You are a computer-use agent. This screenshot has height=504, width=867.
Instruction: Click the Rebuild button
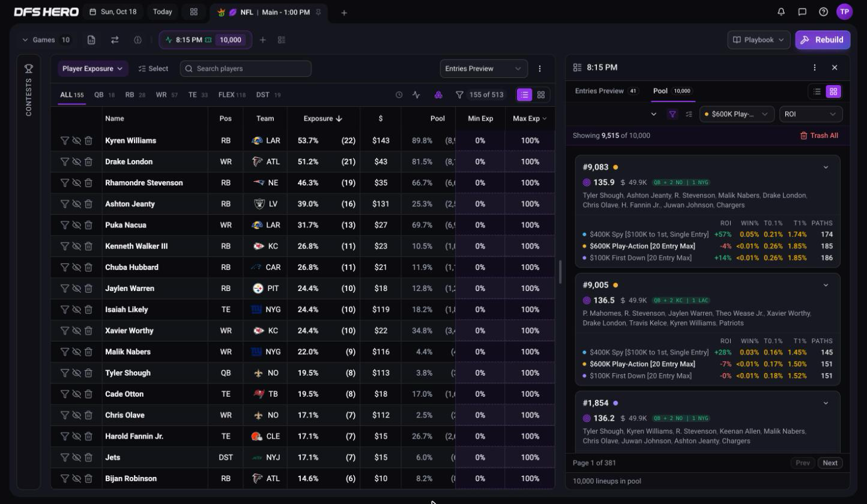point(823,40)
